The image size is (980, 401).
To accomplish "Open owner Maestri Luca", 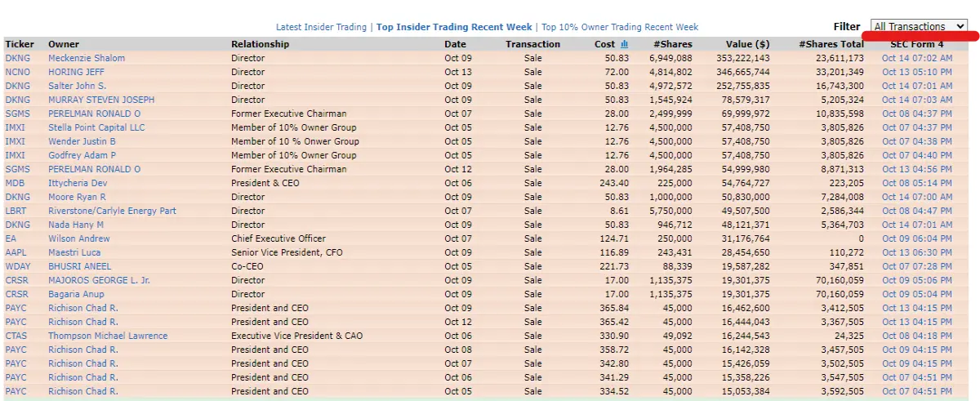I will (x=74, y=252).
